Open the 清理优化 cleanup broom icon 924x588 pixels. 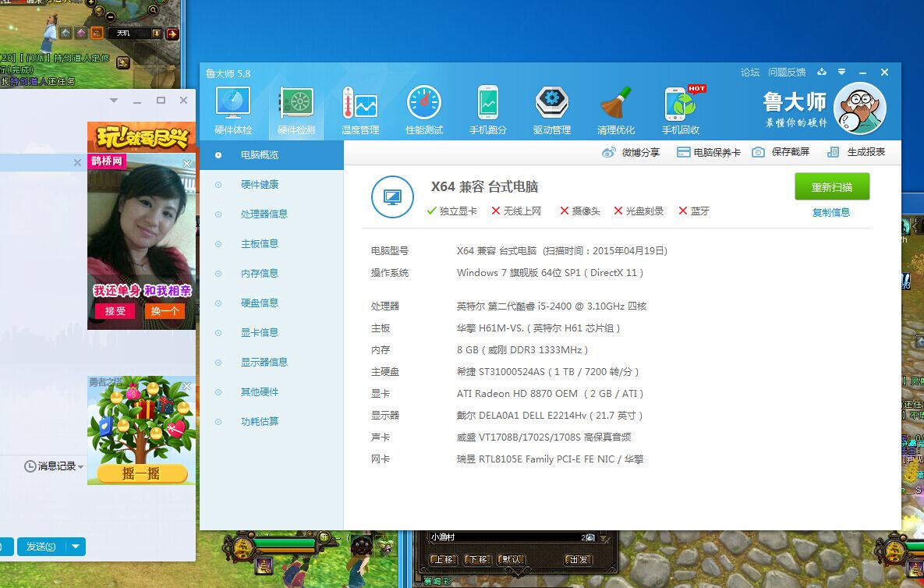pyautogui.click(x=616, y=112)
